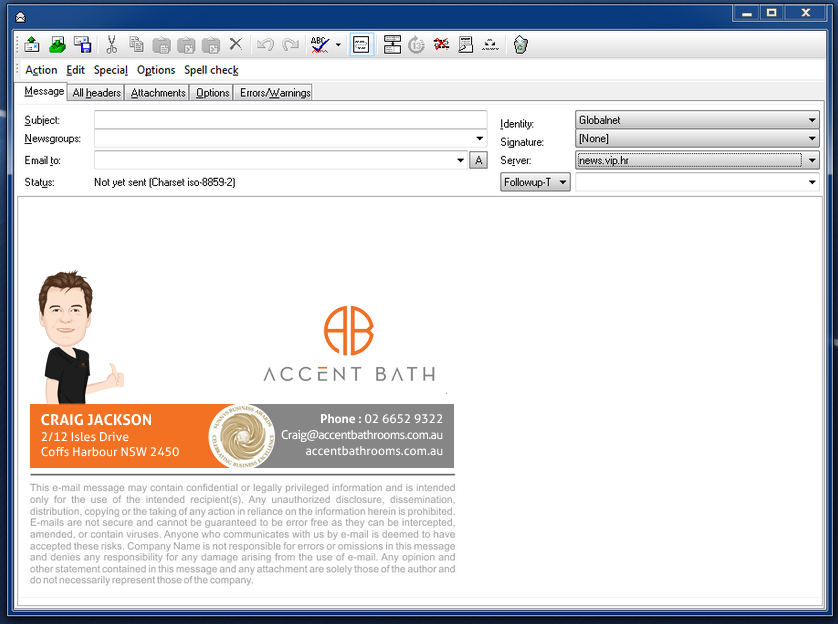
Task: Undo the last edit
Action: [265, 45]
